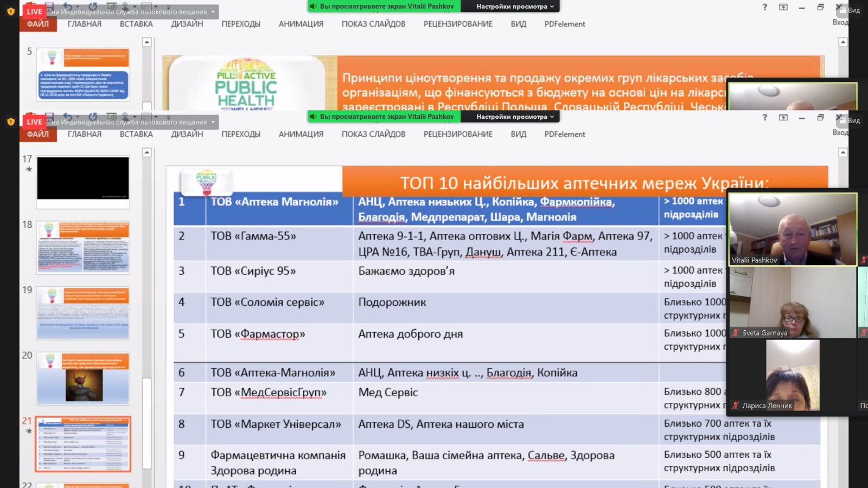Click the animation star beside slide 21
Viewport: 868px width, 488px height.
(29, 431)
